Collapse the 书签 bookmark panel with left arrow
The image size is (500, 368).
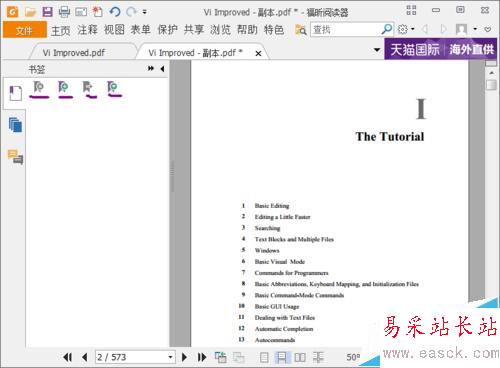[162, 69]
